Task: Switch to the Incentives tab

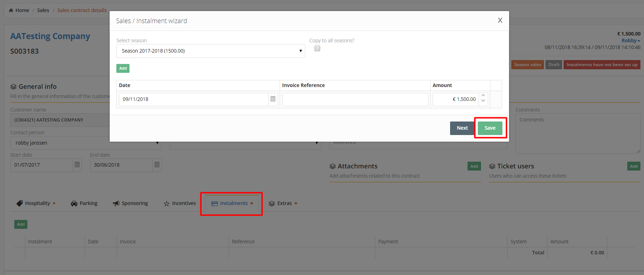Action: point(180,203)
